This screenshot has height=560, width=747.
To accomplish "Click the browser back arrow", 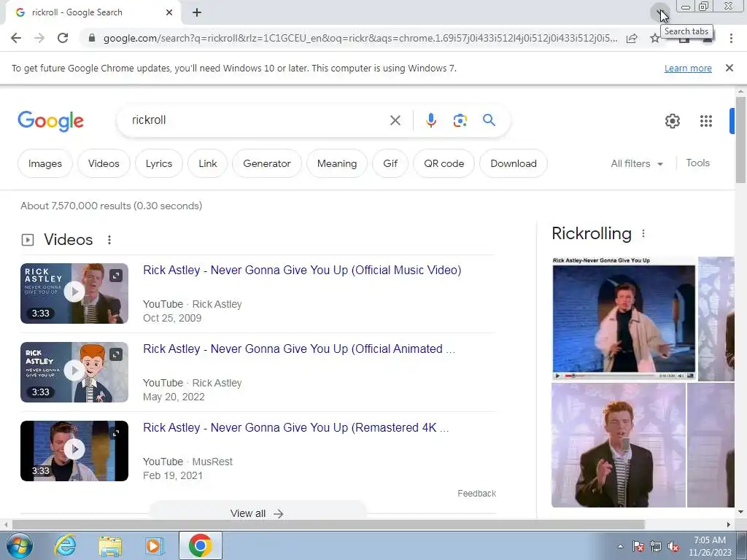I will (x=16, y=38).
